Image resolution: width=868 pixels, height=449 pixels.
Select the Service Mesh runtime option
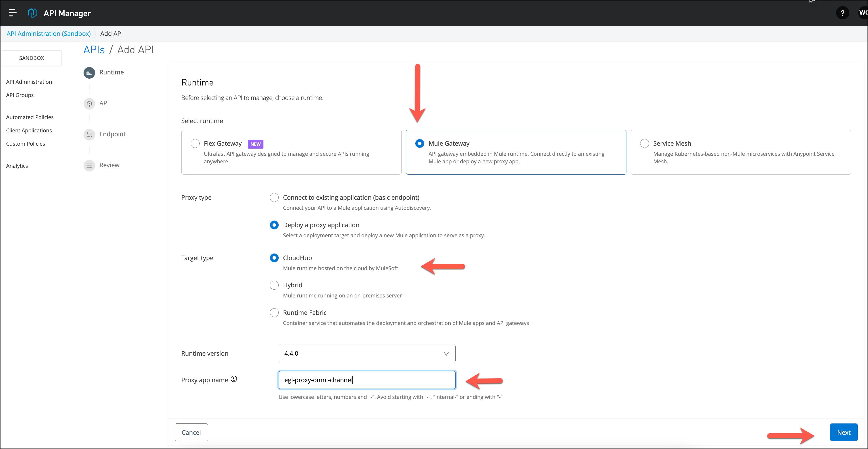tap(644, 143)
